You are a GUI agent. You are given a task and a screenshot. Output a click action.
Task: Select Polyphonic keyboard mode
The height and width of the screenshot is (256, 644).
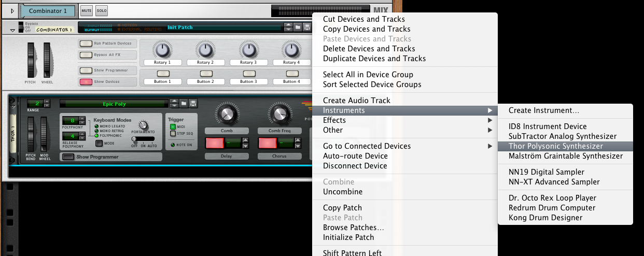tap(96, 136)
